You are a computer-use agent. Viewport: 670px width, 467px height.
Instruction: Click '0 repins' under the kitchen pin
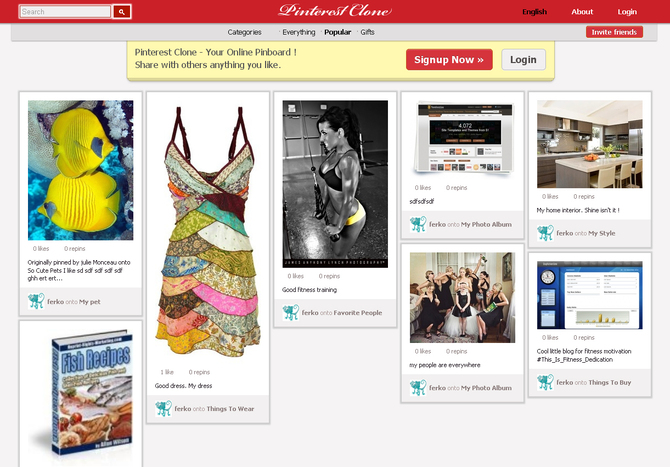coord(584,197)
